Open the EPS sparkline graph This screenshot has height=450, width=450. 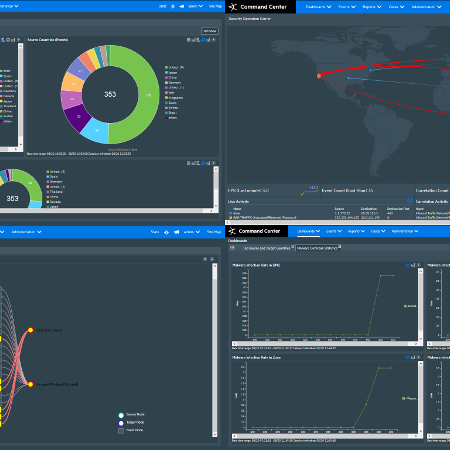tap(309, 191)
